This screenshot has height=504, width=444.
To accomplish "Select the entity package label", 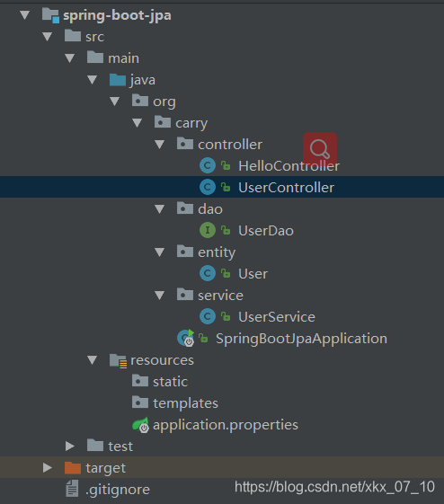I will [x=217, y=252].
